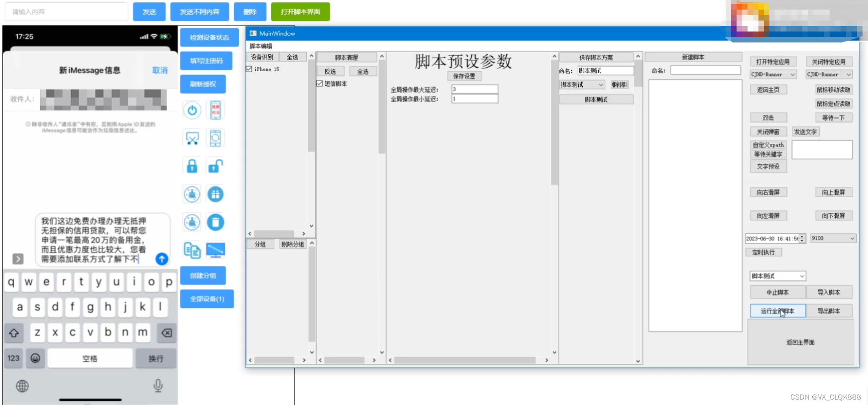Click the copy documents icon
The height and width of the screenshot is (405, 868).
192,250
